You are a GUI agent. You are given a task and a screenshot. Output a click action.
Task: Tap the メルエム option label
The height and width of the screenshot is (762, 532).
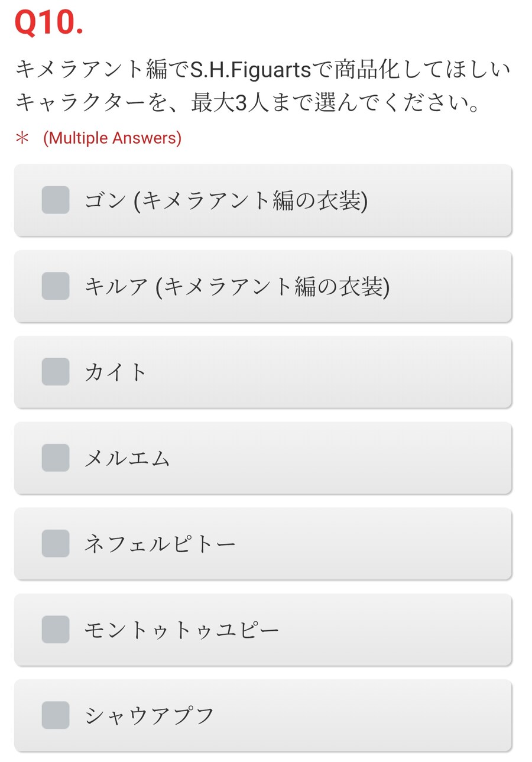127,458
